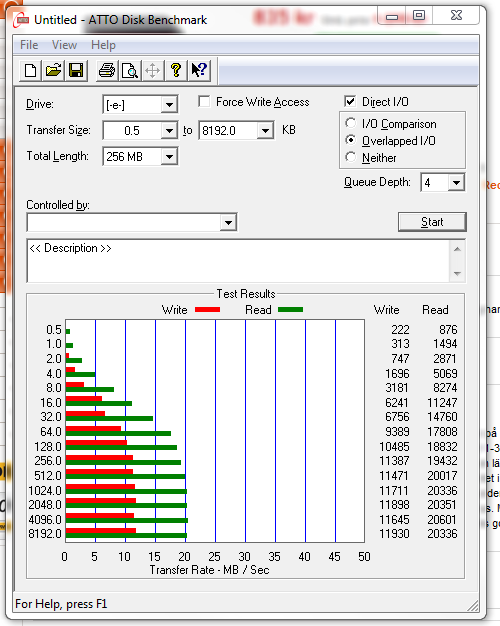Activate context help arrow-question icon
The width and height of the screenshot is (500, 626).
tap(199, 71)
